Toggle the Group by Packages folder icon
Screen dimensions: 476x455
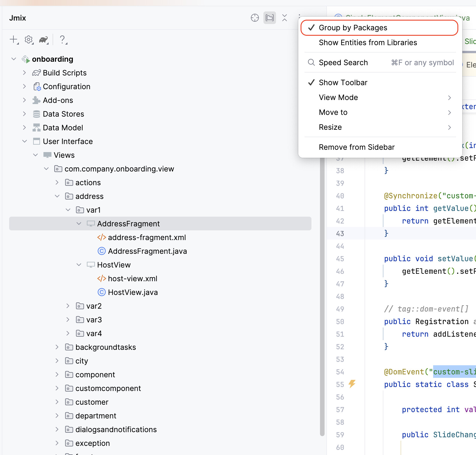[269, 18]
